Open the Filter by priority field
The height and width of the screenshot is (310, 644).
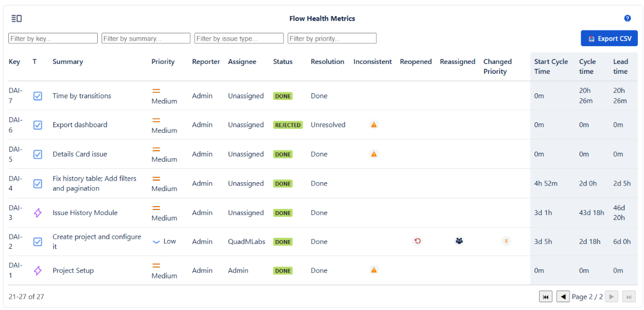click(x=332, y=38)
